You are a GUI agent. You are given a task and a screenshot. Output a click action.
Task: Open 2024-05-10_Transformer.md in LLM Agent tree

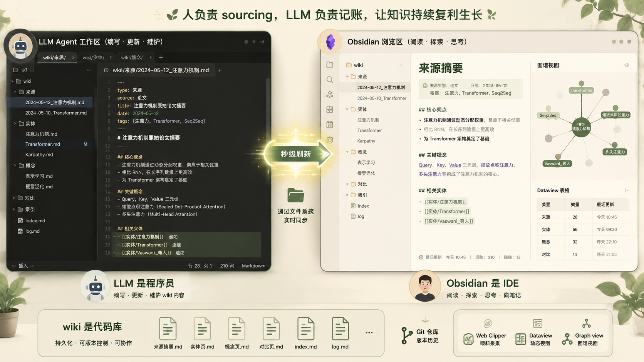[x=56, y=113]
